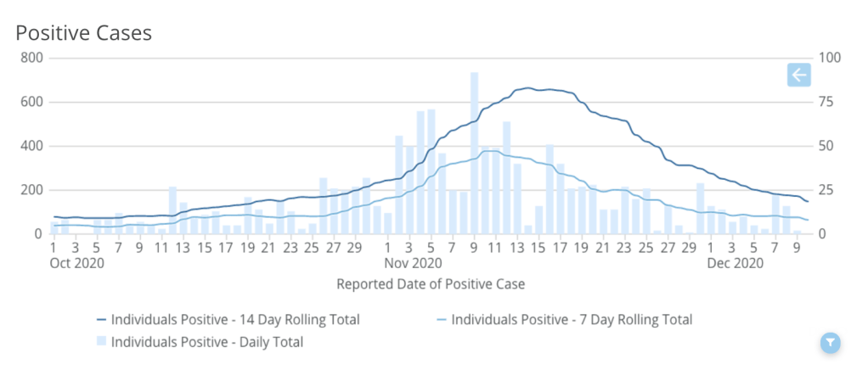Hide the 7 Day Rolling Total series
Viewport: 868px width, 381px height.
click(x=571, y=320)
